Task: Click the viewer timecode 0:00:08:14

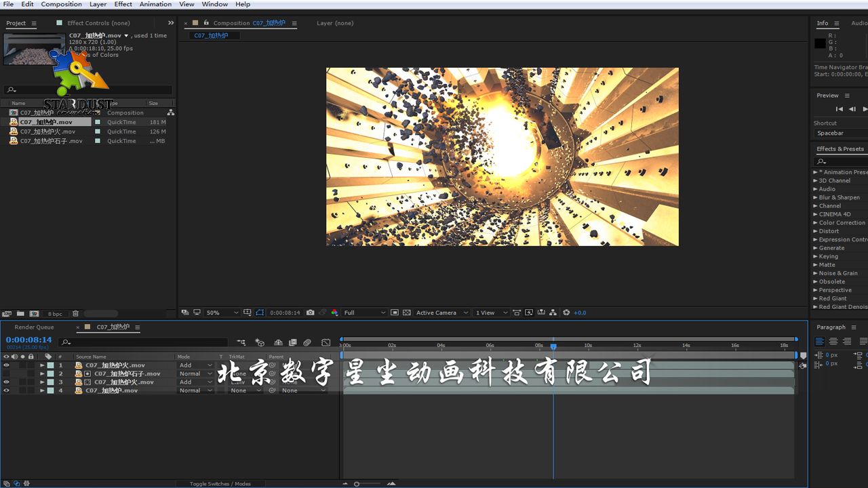Action: click(285, 312)
